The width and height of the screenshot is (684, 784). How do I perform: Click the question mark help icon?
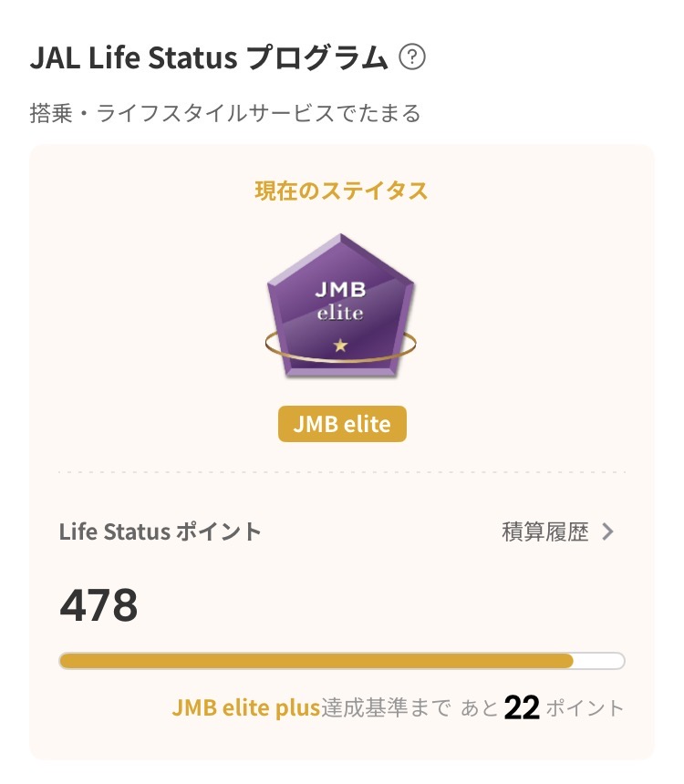[x=413, y=58]
